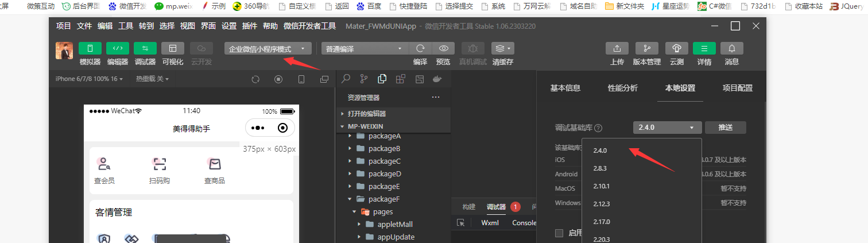Open the 项目 menu

[64, 26]
